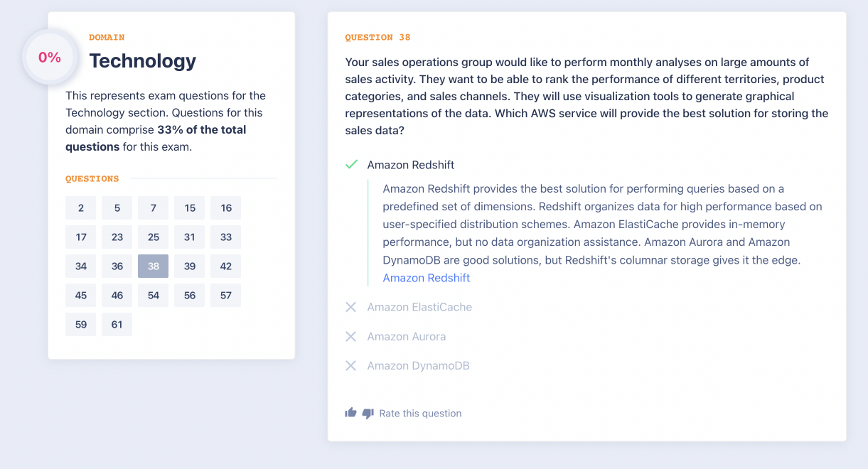
Task: Click the green checkmark beside Amazon Redshift
Action: 350,165
